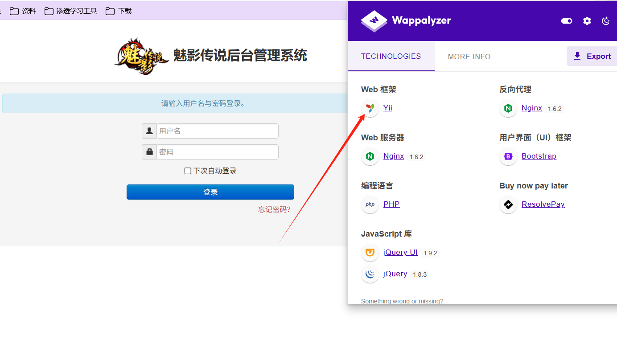
Task: Click Nginx icon under 反向代理
Action: (x=508, y=108)
